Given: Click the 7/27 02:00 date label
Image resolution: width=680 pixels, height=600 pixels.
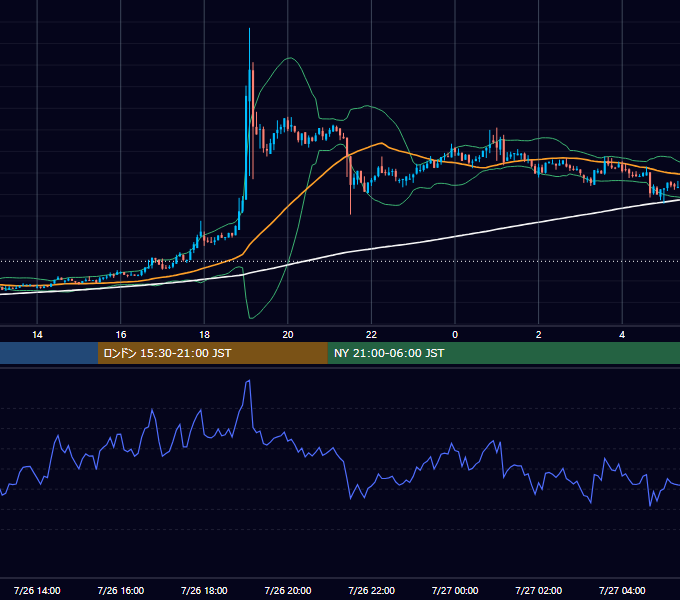Looking at the screenshot, I should [539, 590].
